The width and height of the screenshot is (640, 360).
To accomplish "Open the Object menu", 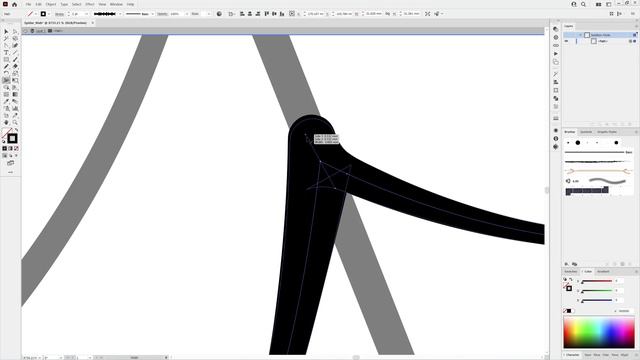I will 51,4.
